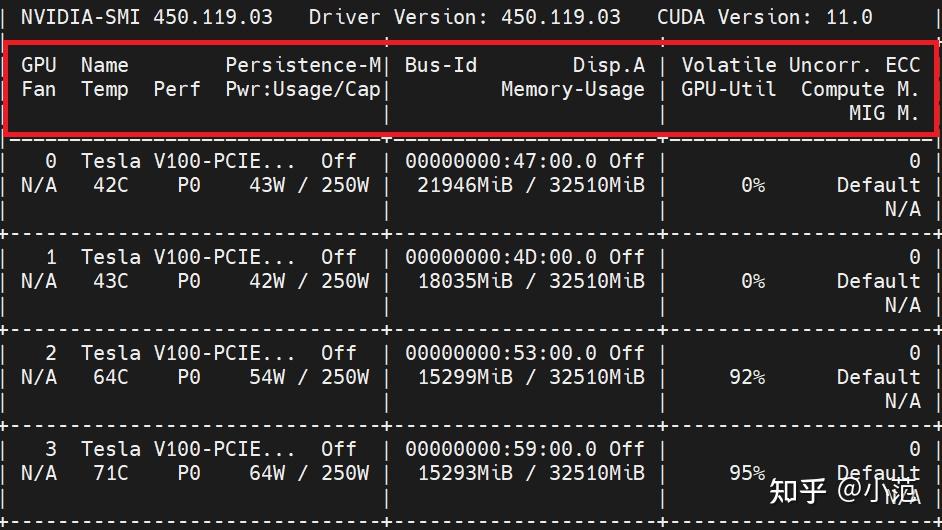Screen dimensions: 942x530
Task: Click the Volatile Uncorr. ECC header
Action: point(800,65)
